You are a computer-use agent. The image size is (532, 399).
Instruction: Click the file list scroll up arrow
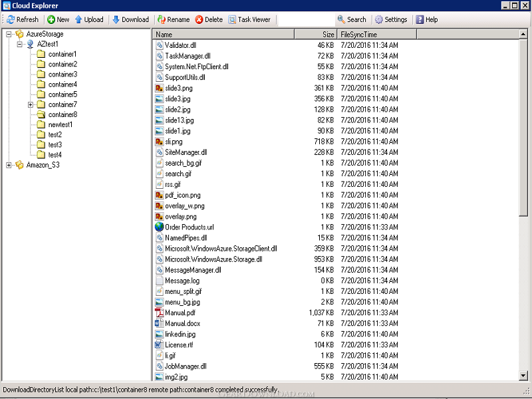tap(523, 35)
